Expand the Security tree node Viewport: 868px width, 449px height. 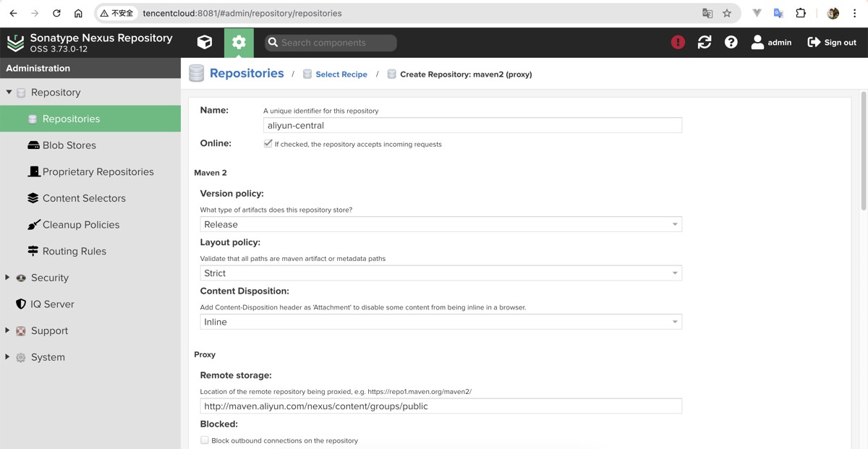8,278
